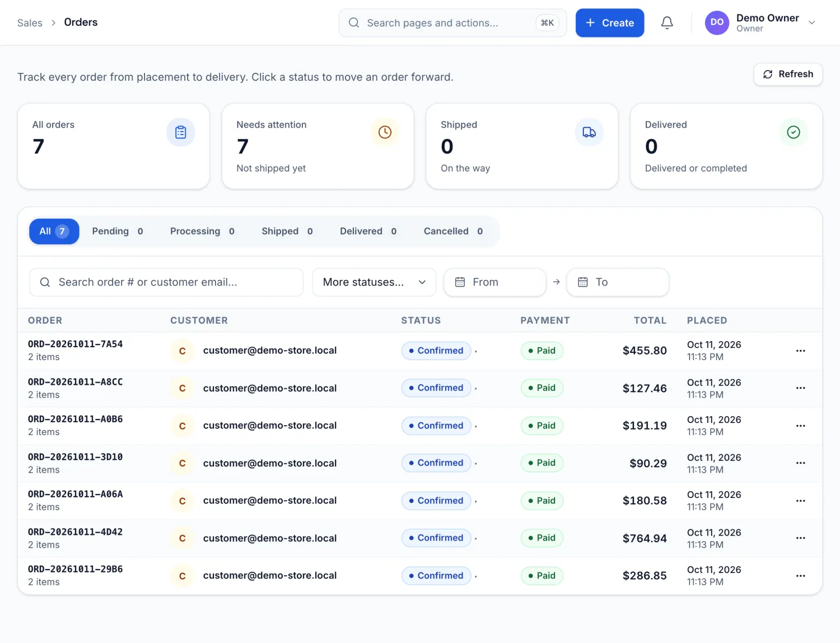Switch to the Processing tab
The image size is (840, 643).
[x=202, y=231]
